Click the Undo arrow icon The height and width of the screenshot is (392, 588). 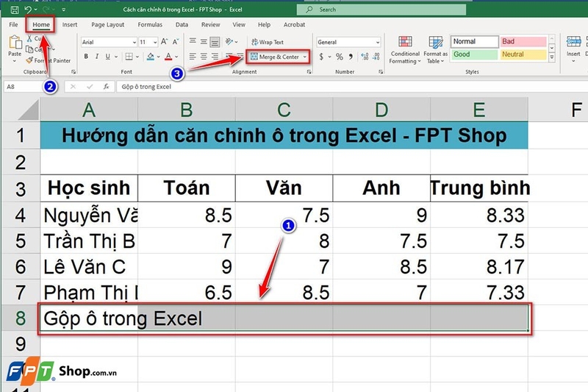pos(28,10)
